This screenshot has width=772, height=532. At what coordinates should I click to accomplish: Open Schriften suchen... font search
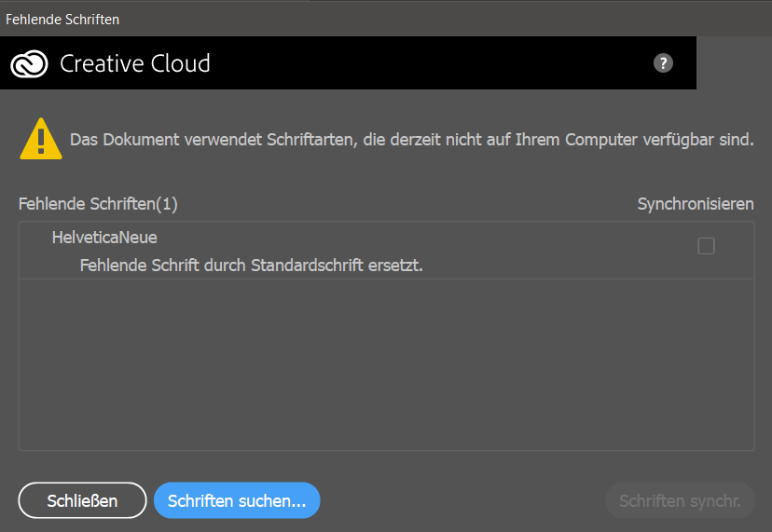pos(237,500)
